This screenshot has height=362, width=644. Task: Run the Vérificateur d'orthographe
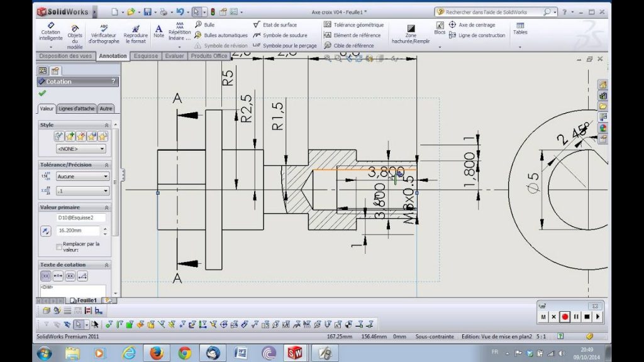pos(104,34)
